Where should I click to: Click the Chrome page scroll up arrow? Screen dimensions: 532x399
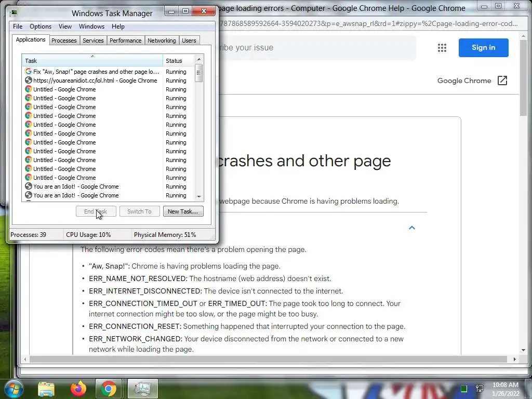pyautogui.click(x=523, y=36)
